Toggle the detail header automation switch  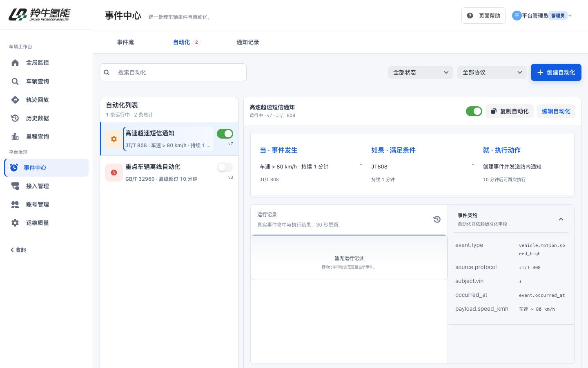474,111
